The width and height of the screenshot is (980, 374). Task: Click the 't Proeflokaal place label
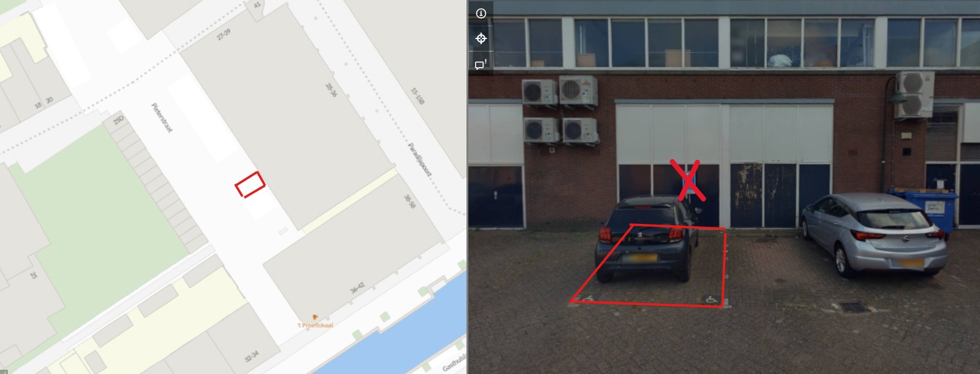click(x=315, y=325)
